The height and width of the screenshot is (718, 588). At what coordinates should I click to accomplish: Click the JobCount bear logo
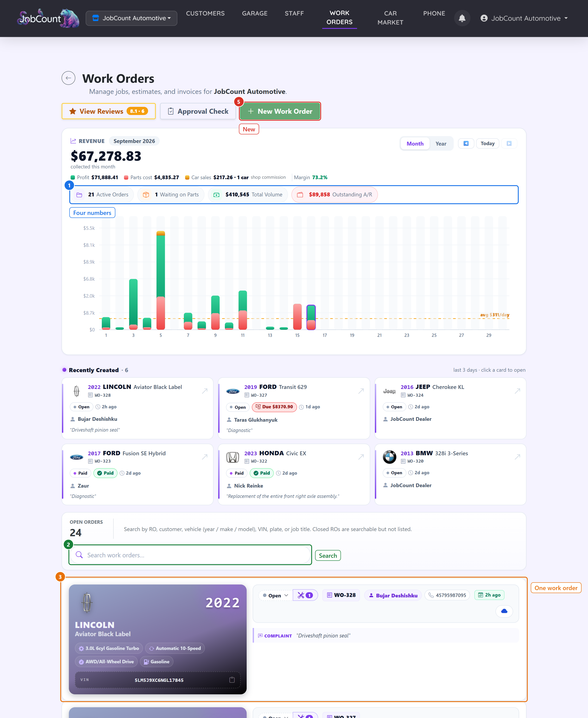48,18
